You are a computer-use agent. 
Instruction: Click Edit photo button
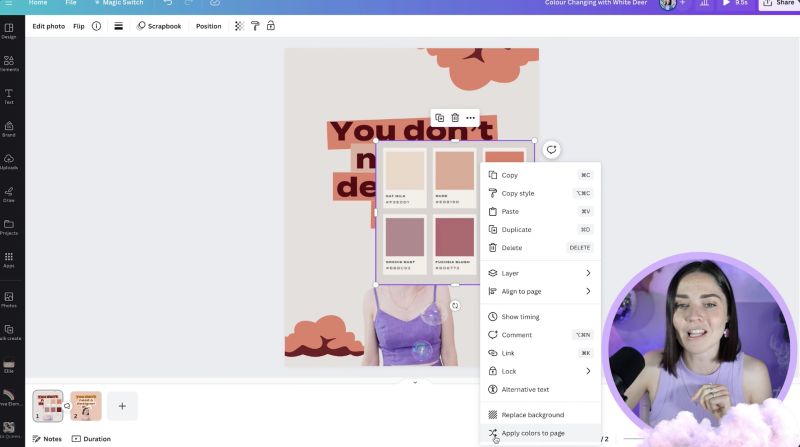pyautogui.click(x=48, y=26)
